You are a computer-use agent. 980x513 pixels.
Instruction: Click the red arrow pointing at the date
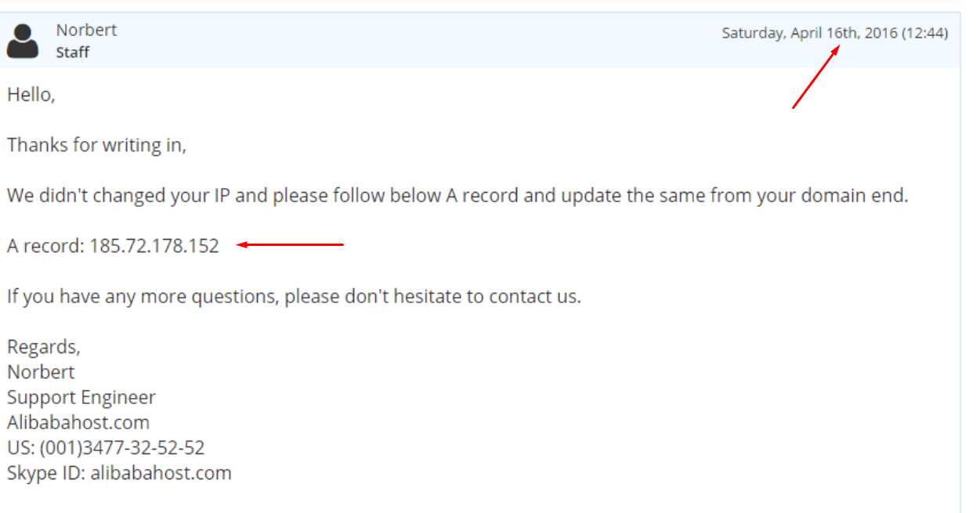pyautogui.click(x=815, y=76)
